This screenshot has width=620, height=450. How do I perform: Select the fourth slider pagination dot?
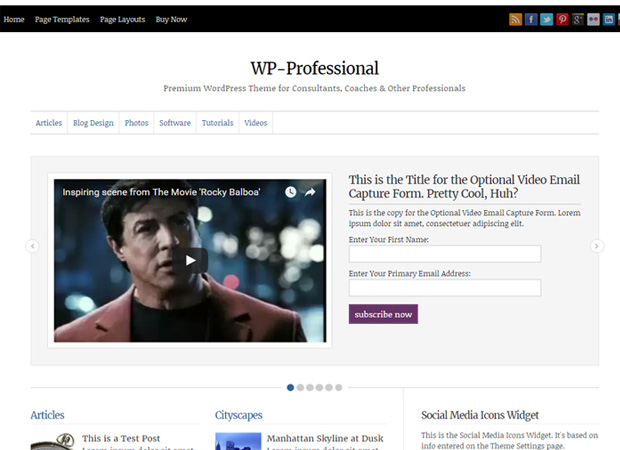[319, 388]
